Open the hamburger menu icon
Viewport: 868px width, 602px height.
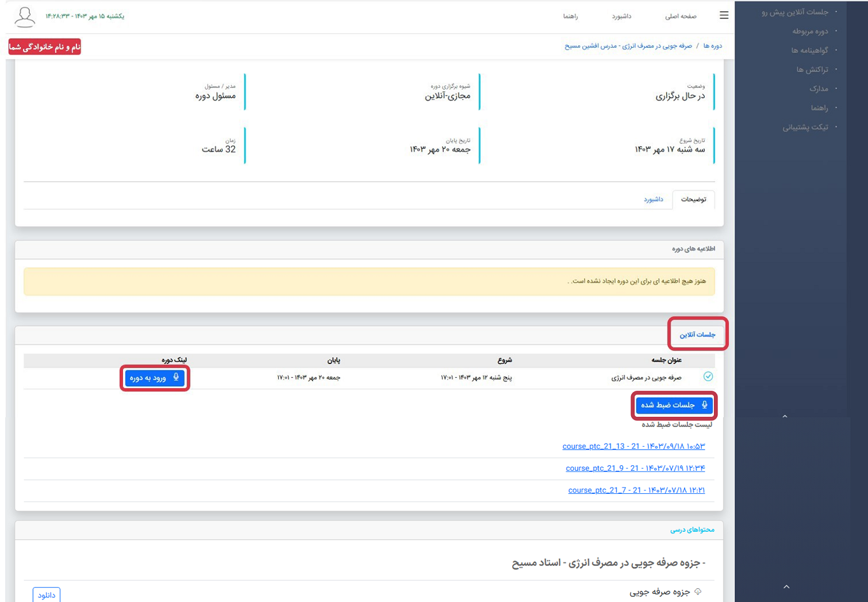click(724, 16)
